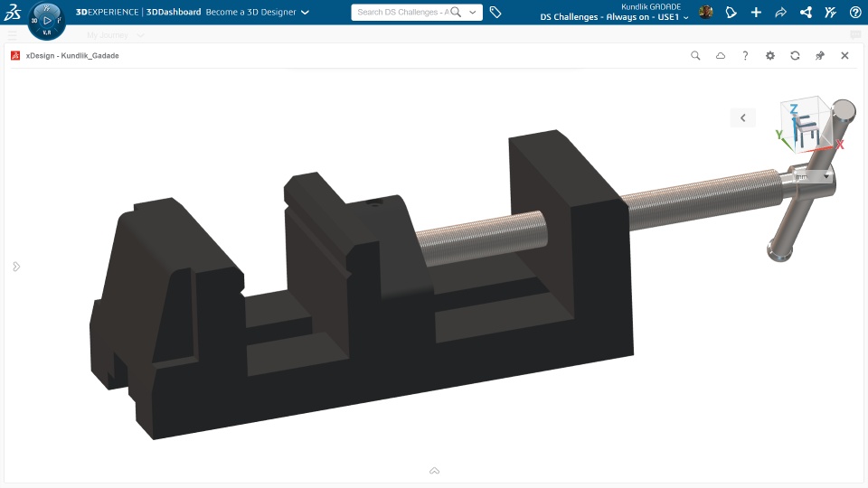Open the user profile avatar menu
This screenshot has height=488, width=868.
pos(706,12)
